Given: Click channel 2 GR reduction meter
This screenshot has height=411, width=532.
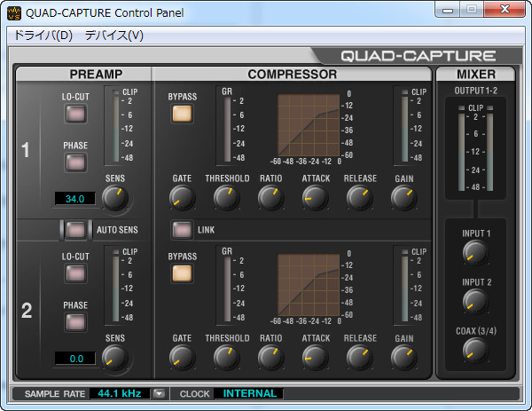Looking at the screenshot, I should 227,289.
